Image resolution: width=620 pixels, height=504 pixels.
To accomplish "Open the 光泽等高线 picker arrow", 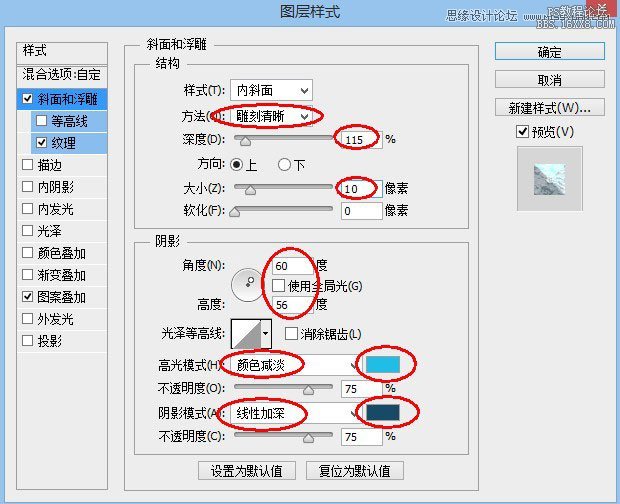I will (266, 333).
